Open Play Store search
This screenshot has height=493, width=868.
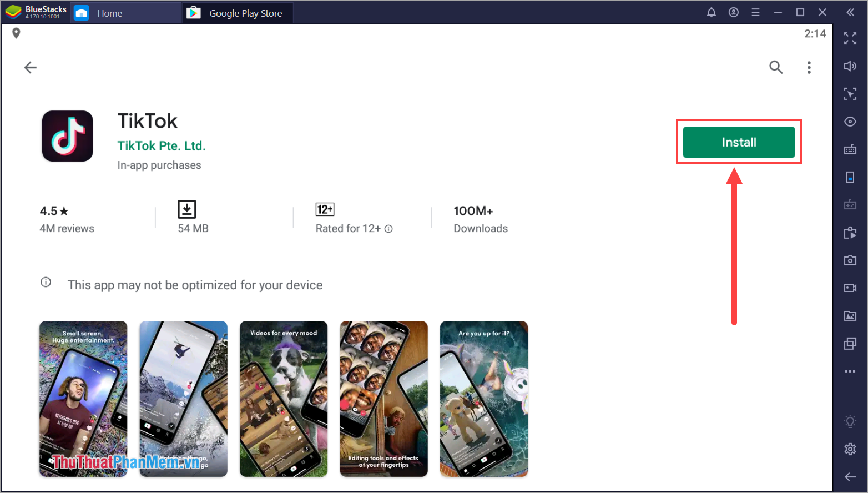coord(776,67)
